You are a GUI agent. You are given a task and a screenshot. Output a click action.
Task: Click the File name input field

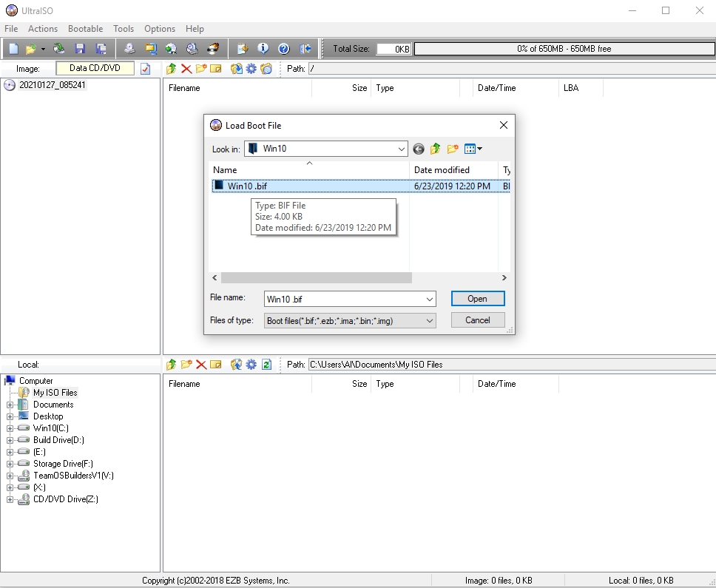tap(345, 300)
